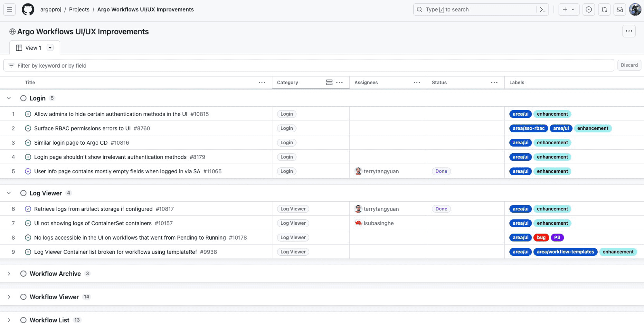The width and height of the screenshot is (644, 323).
Task: Click the purple P3 label on row 8
Action: [x=557, y=237]
